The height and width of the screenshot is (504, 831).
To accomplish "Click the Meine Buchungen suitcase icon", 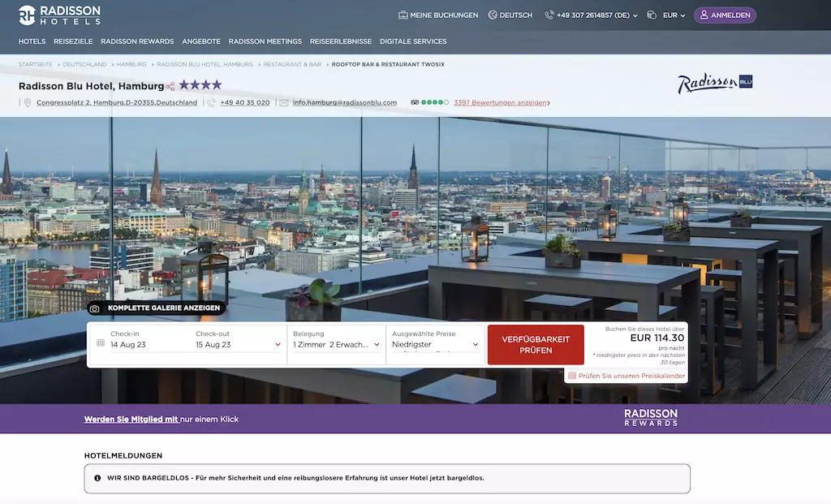I will click(x=403, y=15).
